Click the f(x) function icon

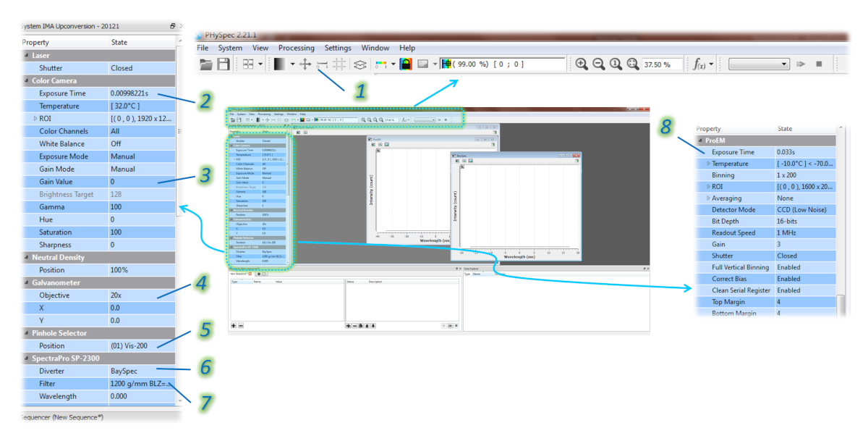tap(699, 64)
